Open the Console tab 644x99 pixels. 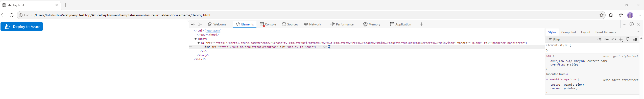click(268, 24)
